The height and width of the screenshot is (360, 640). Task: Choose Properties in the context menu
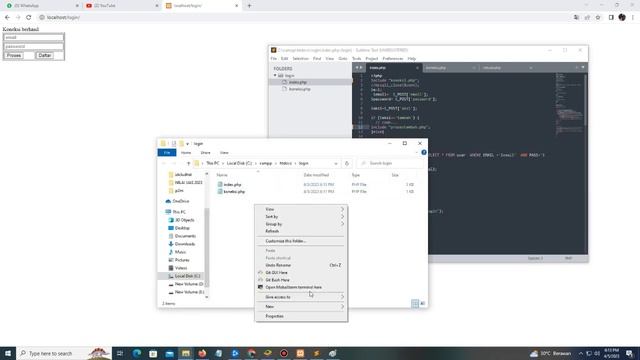pyautogui.click(x=301, y=316)
